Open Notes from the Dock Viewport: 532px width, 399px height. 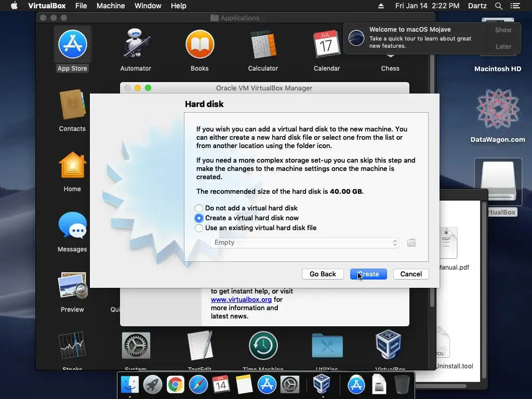[x=244, y=385]
